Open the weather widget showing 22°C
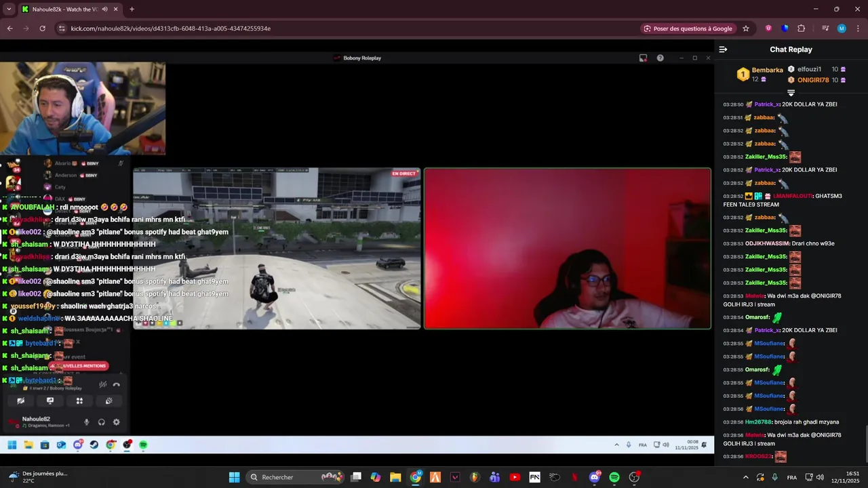This screenshot has width=868, height=488. pos(38,477)
